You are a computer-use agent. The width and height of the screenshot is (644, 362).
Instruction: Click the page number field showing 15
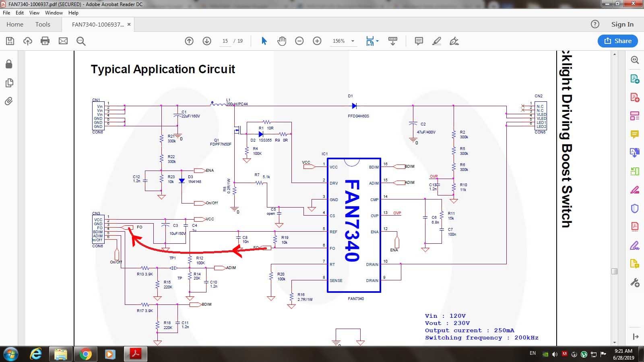pos(225,41)
